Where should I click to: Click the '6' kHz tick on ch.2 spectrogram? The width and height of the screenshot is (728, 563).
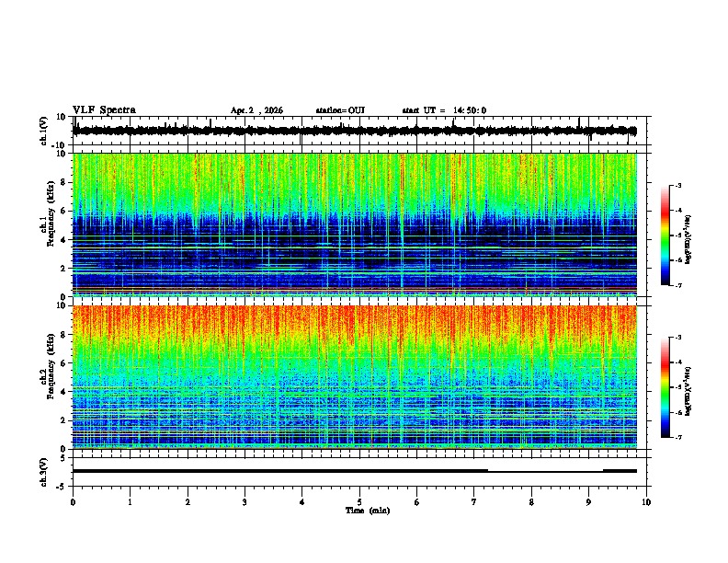click(x=63, y=363)
